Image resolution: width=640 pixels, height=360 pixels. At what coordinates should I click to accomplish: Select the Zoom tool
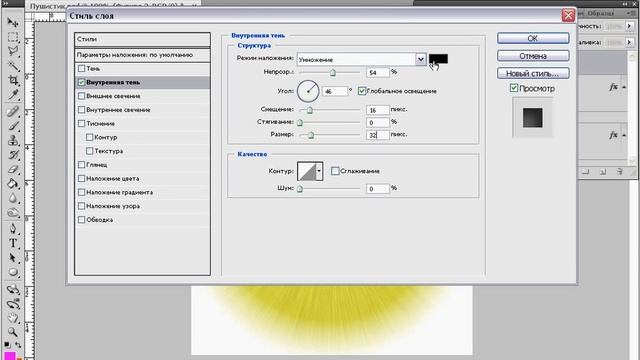click(x=13, y=332)
